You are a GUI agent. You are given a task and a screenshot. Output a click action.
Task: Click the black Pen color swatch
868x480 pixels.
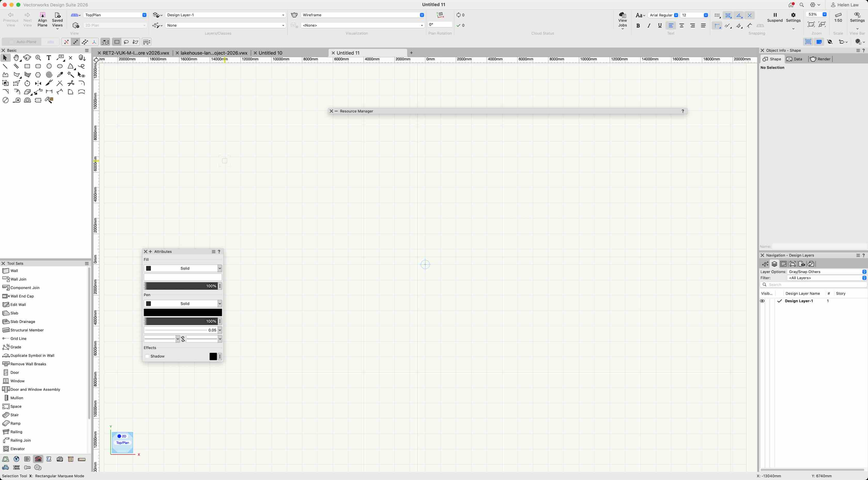coord(183,313)
